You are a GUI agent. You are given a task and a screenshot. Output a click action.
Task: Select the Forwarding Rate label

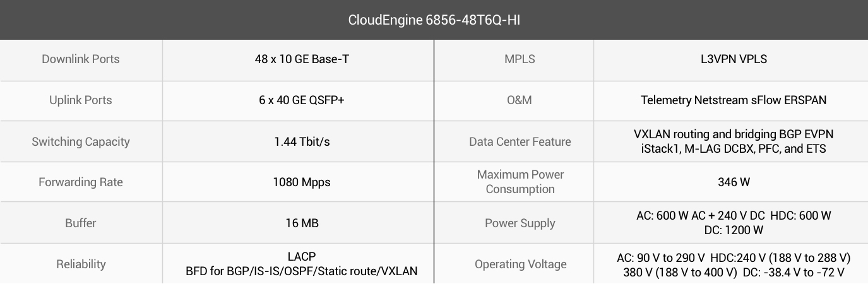click(x=81, y=182)
